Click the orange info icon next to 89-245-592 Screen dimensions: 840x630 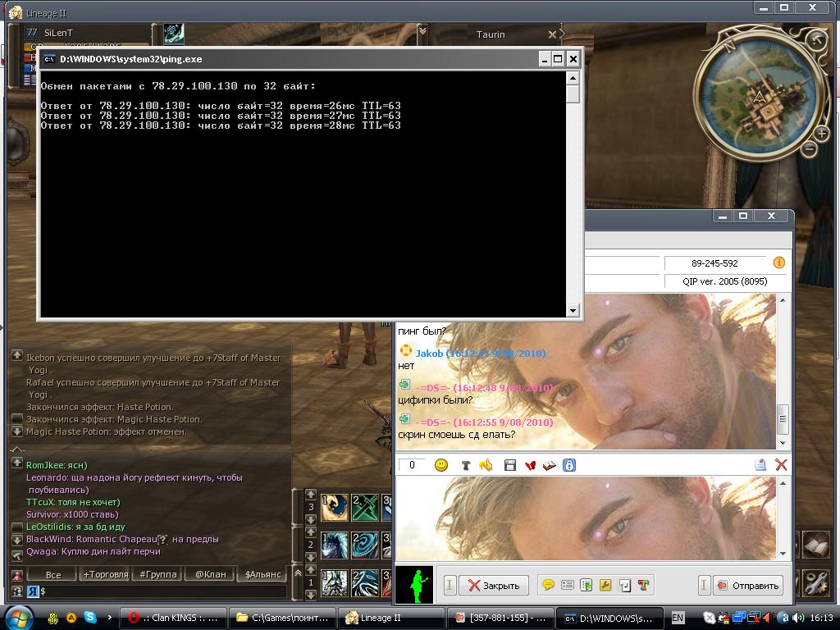tap(778, 263)
